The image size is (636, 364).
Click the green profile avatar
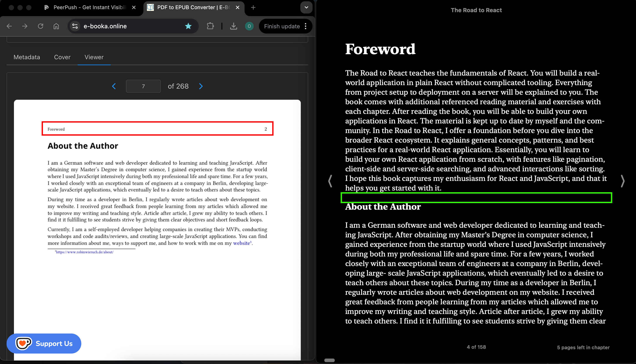(x=249, y=26)
